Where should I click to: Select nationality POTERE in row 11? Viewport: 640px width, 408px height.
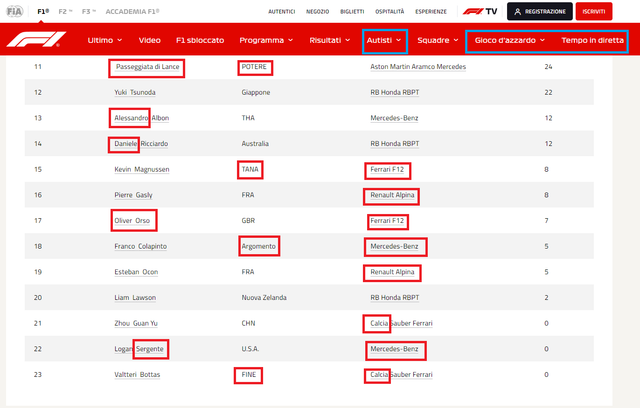tap(254, 67)
